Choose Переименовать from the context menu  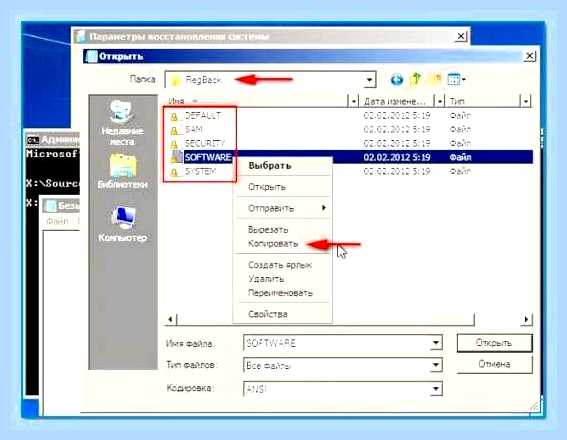[280, 293]
